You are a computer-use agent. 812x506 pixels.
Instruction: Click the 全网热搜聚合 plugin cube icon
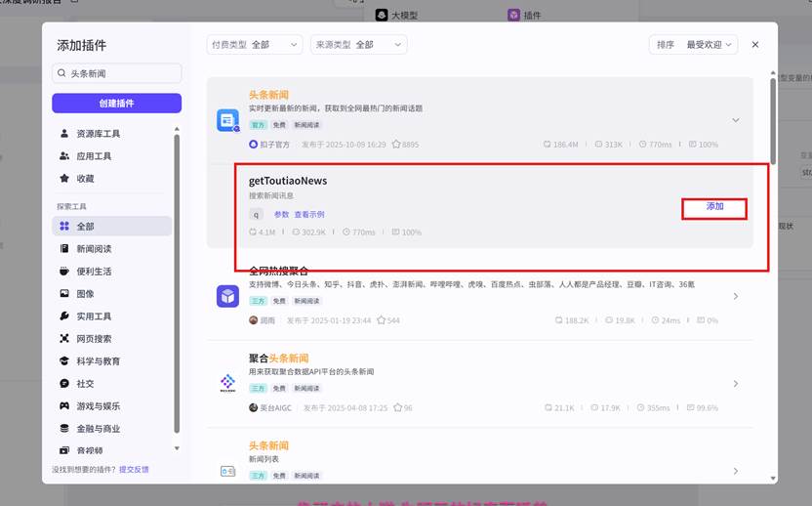point(227,296)
